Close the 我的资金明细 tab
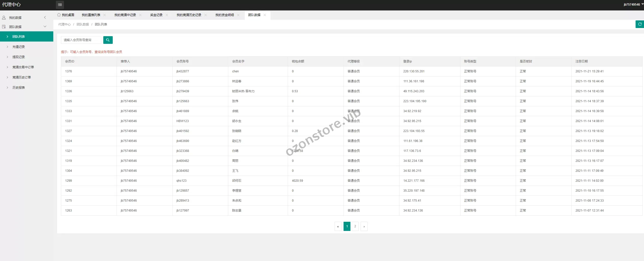The width and height of the screenshot is (644, 261). click(x=238, y=15)
